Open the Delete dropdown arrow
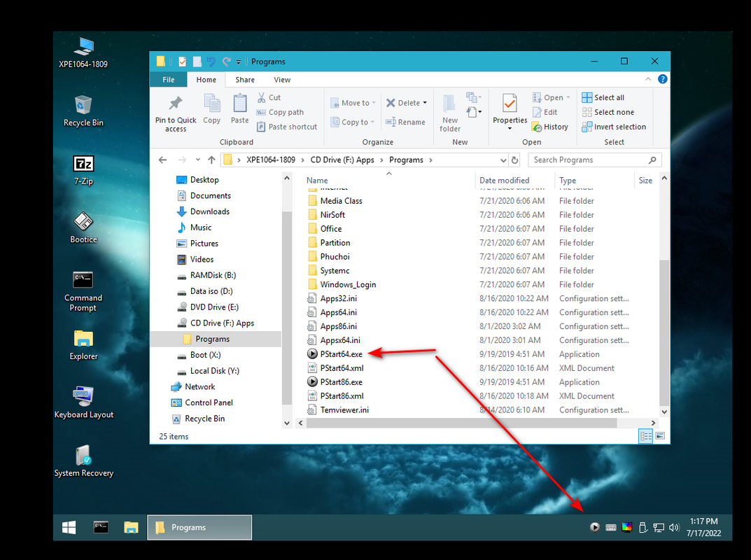The width and height of the screenshot is (751, 560). (425, 103)
